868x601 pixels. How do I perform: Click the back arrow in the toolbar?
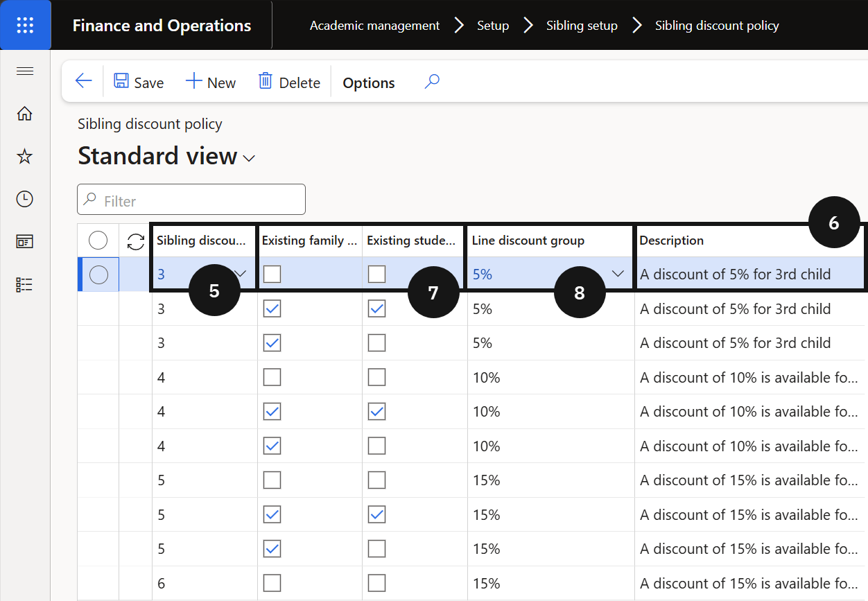83,82
